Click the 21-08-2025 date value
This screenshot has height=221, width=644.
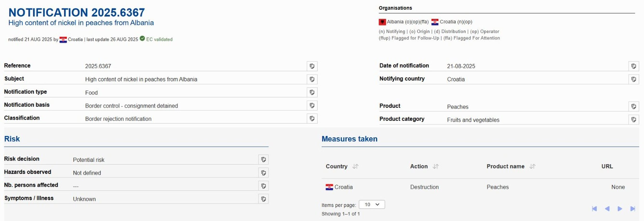[461, 66]
